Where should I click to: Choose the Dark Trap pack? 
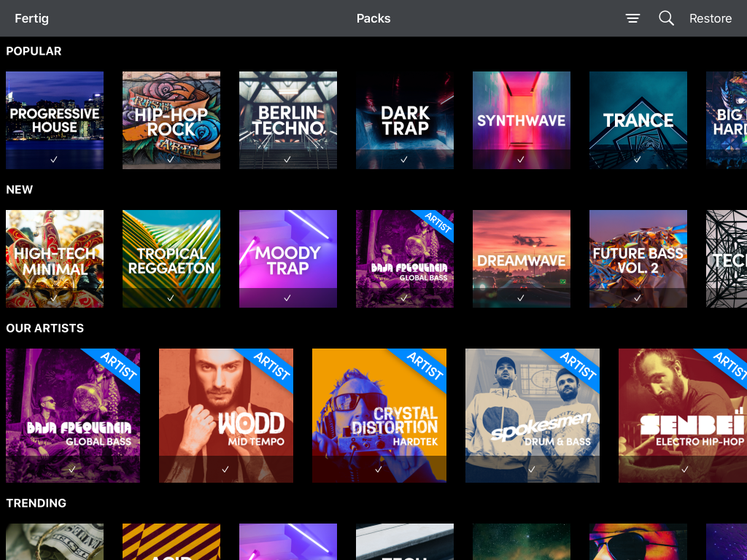(405, 120)
